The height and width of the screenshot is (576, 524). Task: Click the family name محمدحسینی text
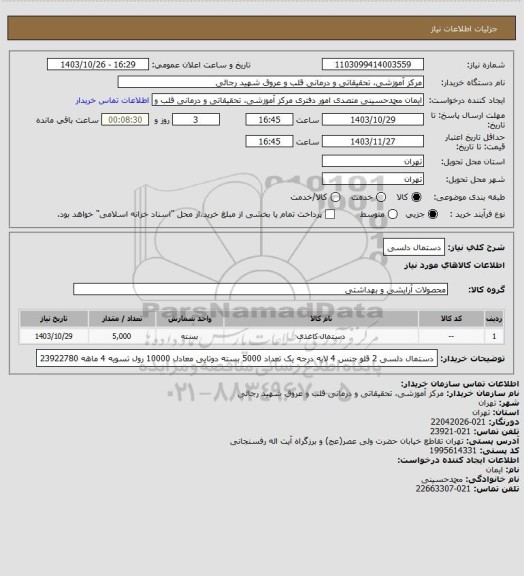tap(442, 479)
